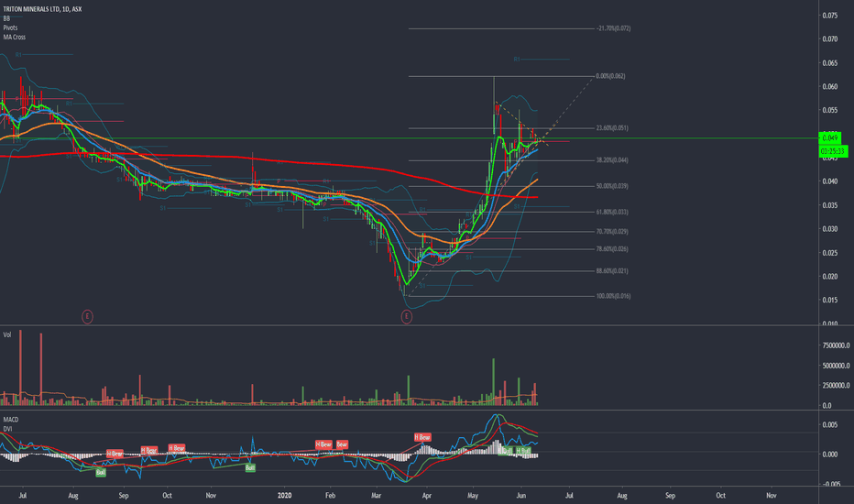Click the 0.060 price axis value
This screenshot has width=854, height=504.
830,87
